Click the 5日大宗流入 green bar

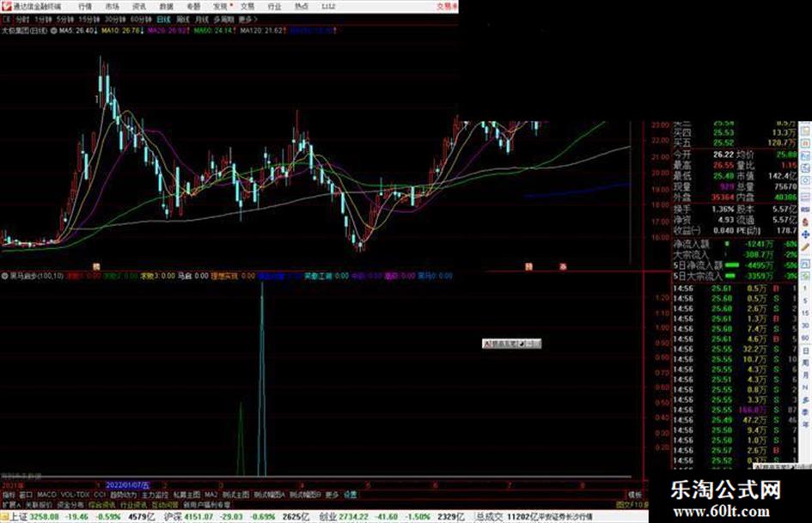(x=732, y=277)
